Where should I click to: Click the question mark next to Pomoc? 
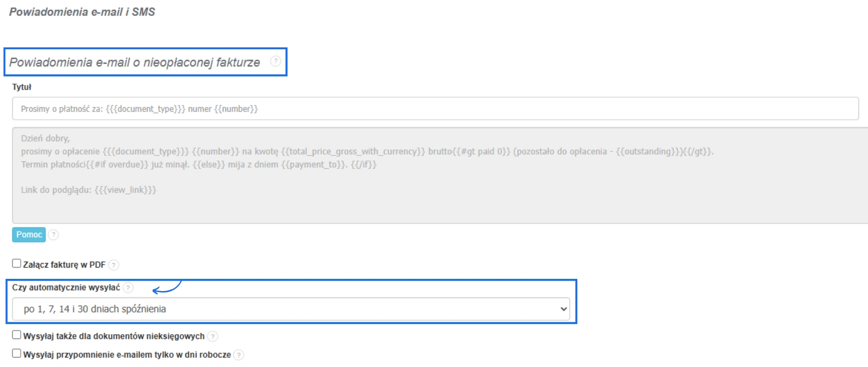pos(53,235)
